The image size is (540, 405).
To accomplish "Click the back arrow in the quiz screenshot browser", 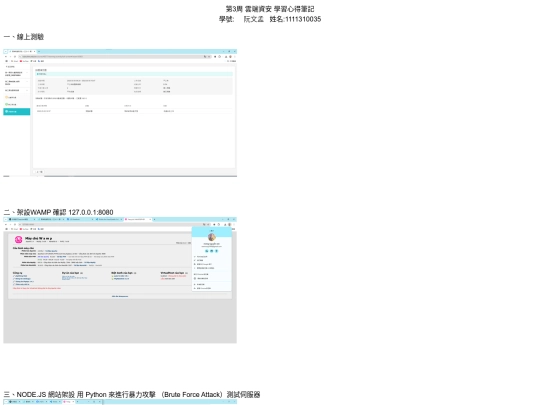I will click(x=6, y=56).
